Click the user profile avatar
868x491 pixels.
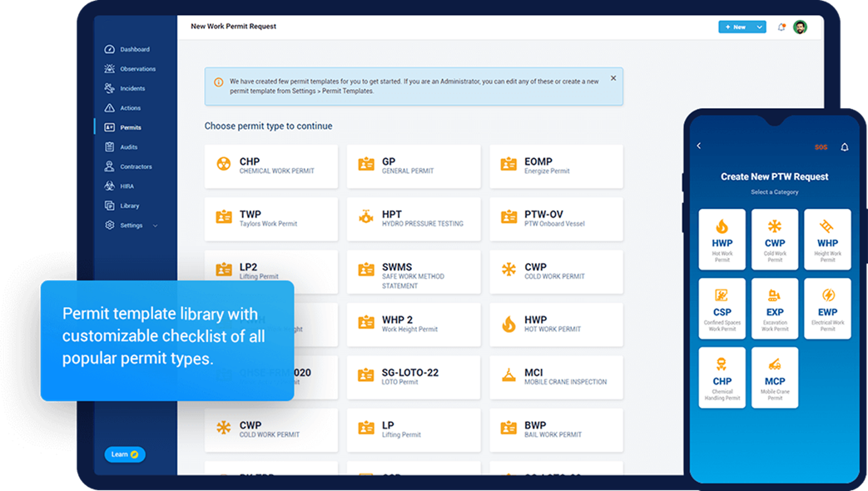point(800,26)
